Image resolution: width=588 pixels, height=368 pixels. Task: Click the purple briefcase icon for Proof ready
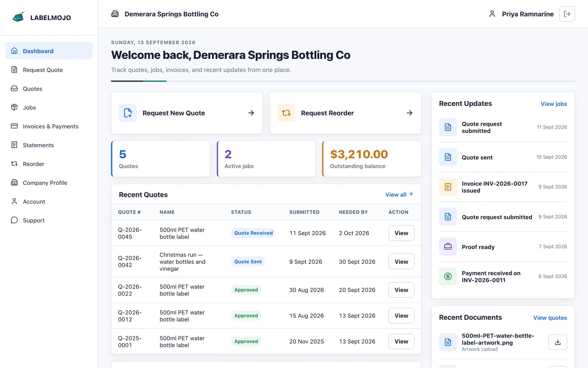(448, 246)
